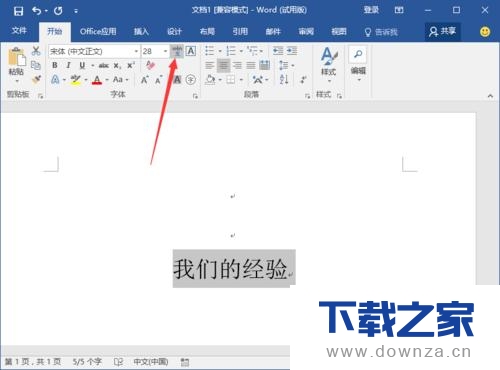Click the phonetic guide (拼音) button
The image size is (500, 370).
pos(177,51)
